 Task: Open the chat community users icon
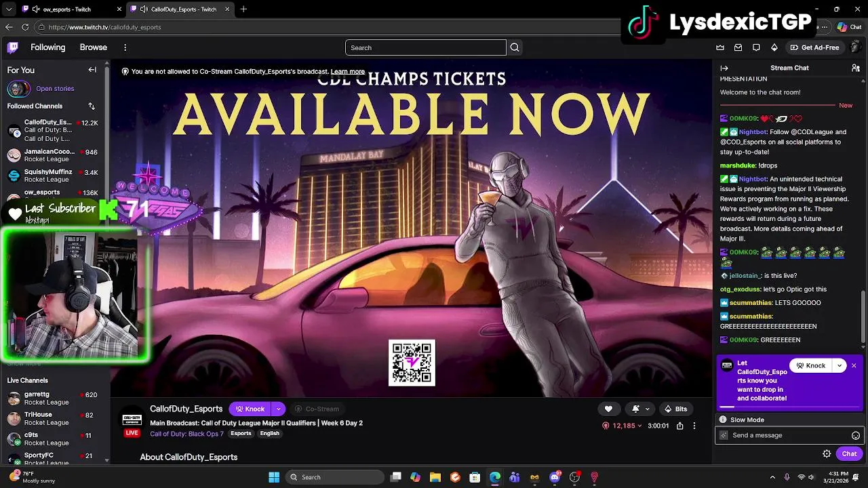[x=855, y=68]
